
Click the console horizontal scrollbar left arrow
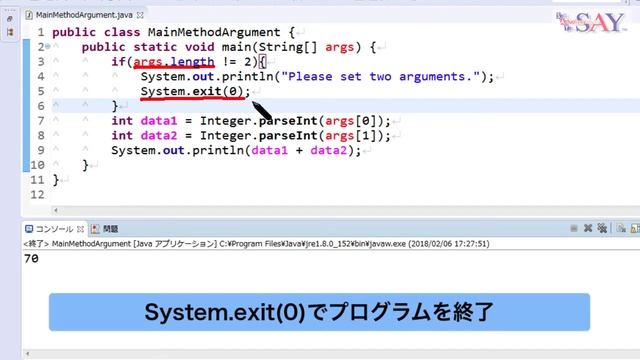[x=27, y=353]
